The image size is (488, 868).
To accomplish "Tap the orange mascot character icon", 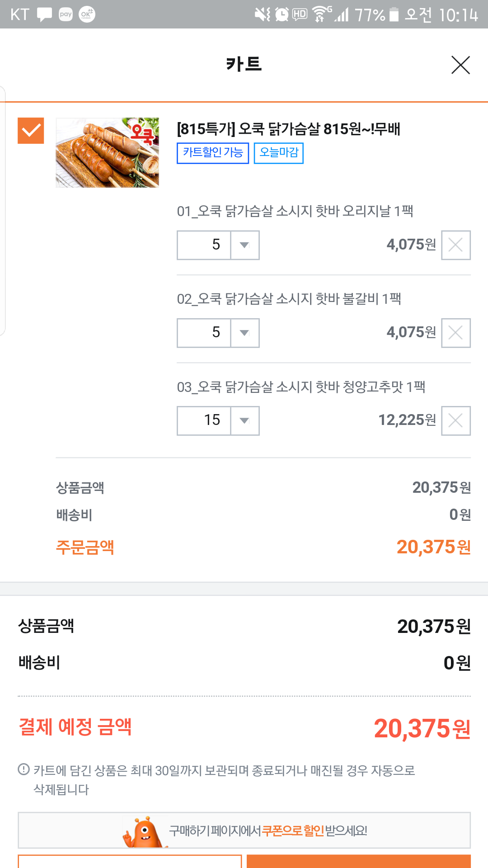I will click(143, 831).
